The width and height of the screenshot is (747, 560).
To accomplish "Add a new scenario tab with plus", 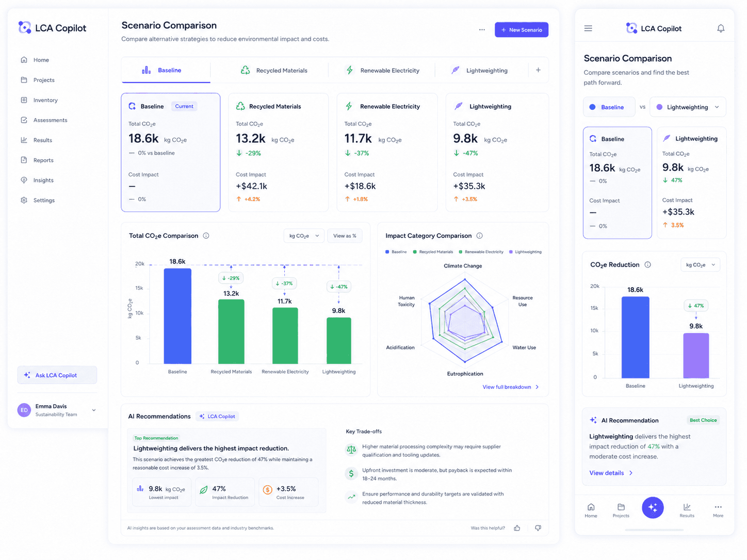I will (x=538, y=70).
